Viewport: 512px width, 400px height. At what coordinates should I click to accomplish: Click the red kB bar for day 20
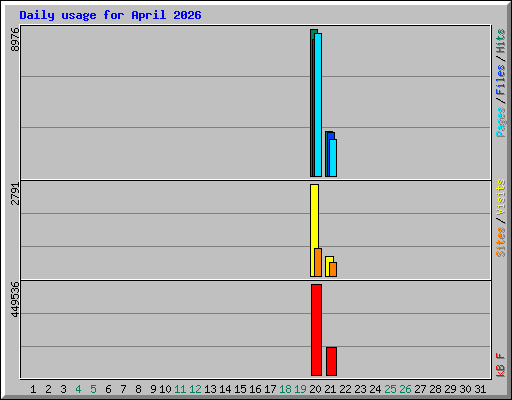[316, 330]
